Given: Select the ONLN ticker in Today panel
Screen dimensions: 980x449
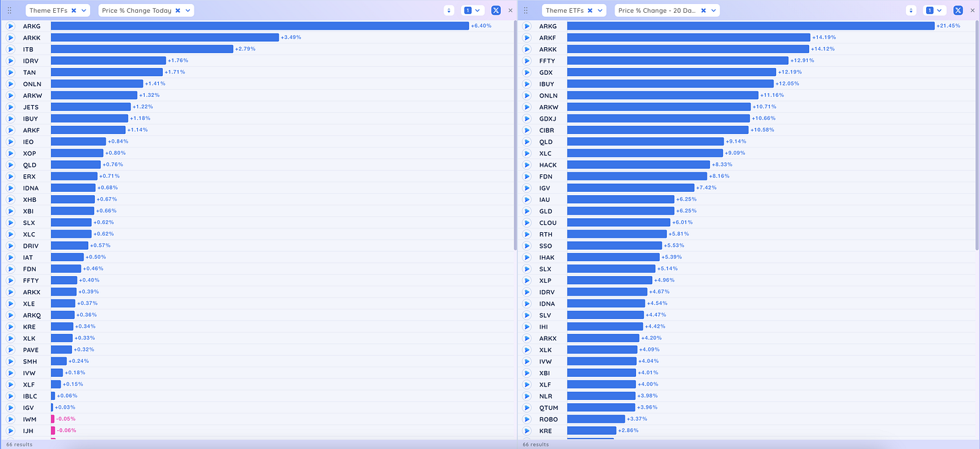Looking at the screenshot, I should [x=32, y=84].
